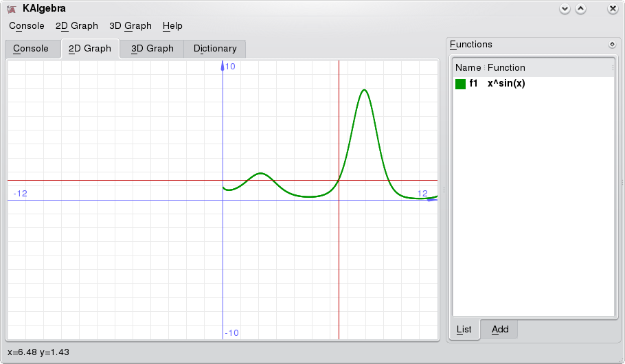
Task: Click the large green curve peak on graph
Action: [x=364, y=91]
